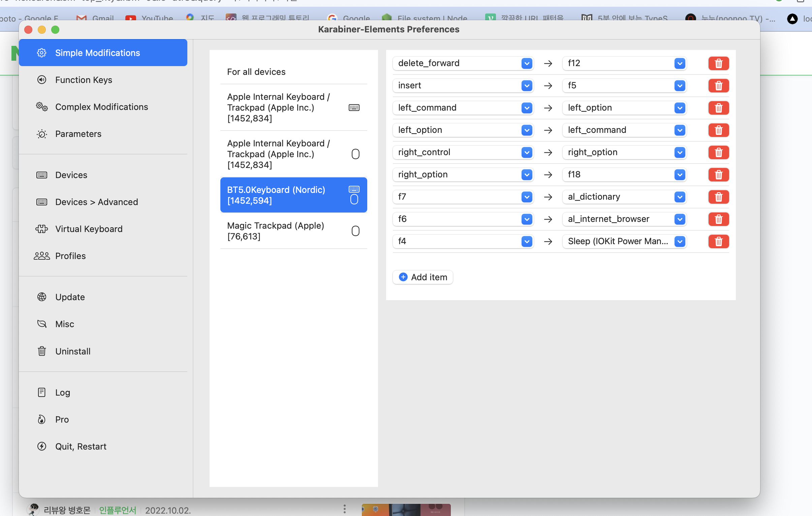Image resolution: width=812 pixels, height=516 pixels.
Task: Open the Function Keys section
Action: (x=103, y=80)
